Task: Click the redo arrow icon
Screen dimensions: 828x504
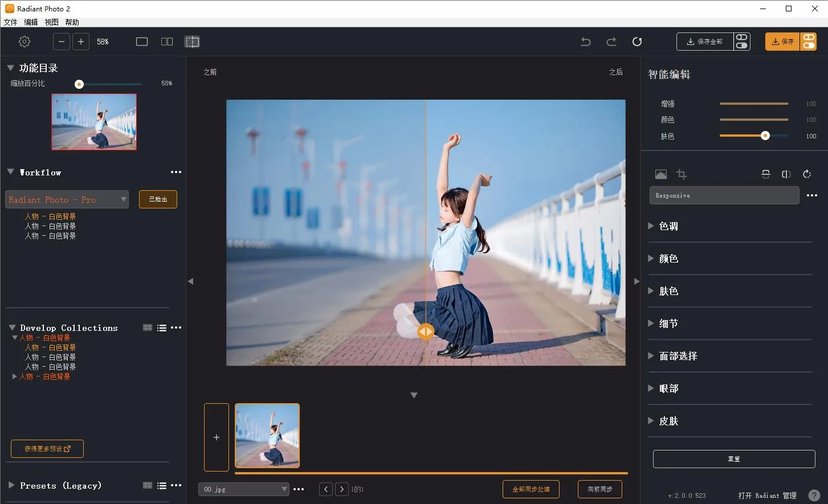Action: tap(611, 42)
